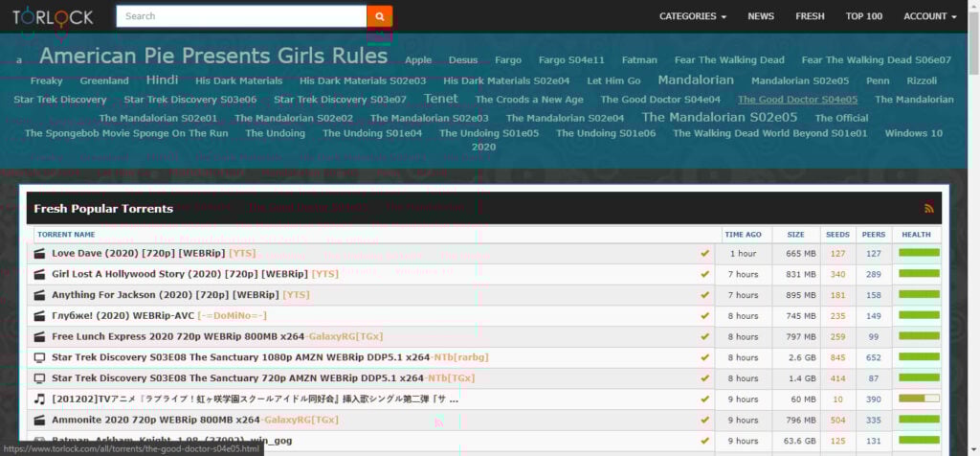Click the music note icon beside the [201202]TV torrent
The height and width of the screenshot is (456, 980).
pos(40,399)
